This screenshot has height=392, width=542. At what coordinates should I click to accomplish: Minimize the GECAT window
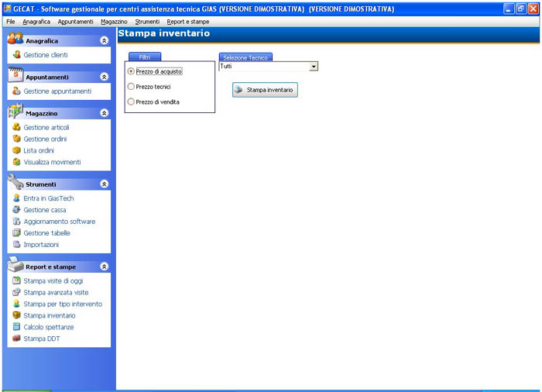(509, 9)
